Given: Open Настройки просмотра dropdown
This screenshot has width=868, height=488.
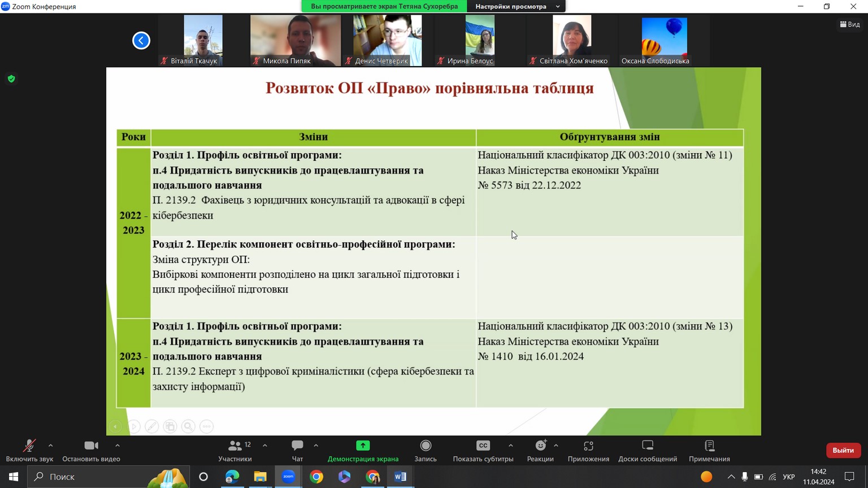Looking at the screenshot, I should 516,7.
